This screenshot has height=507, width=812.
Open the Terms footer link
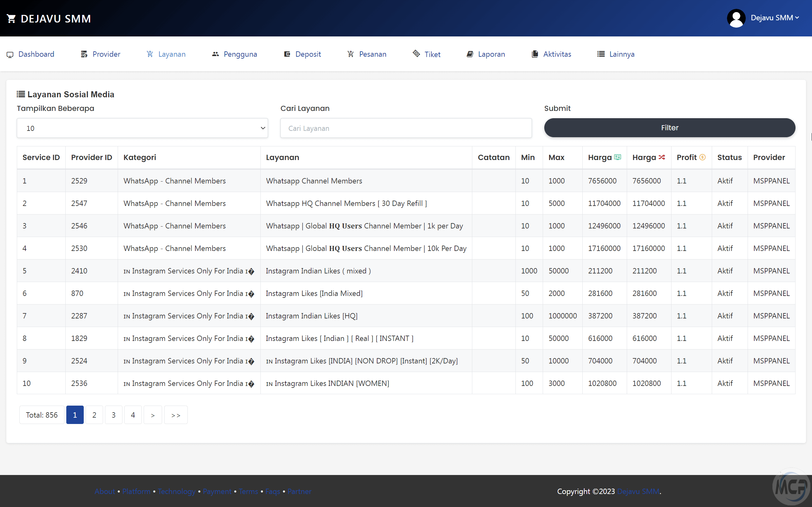[x=248, y=491]
